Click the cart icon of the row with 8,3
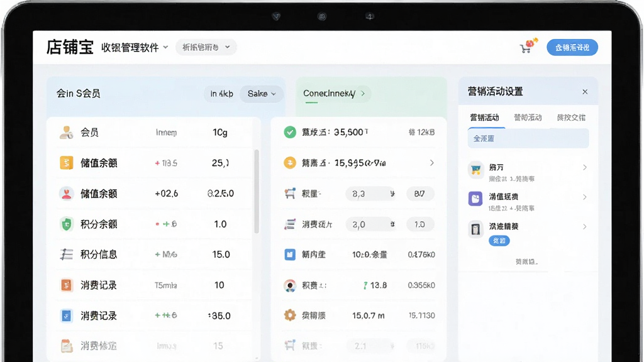Screen dimensions: 644x362 pos(290,194)
